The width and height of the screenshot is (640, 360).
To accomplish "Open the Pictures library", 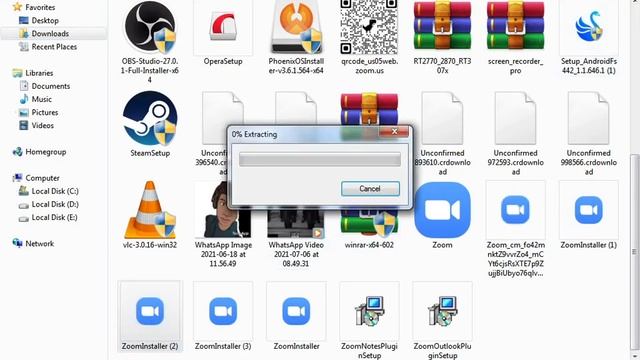I will pyautogui.click(x=45, y=112).
